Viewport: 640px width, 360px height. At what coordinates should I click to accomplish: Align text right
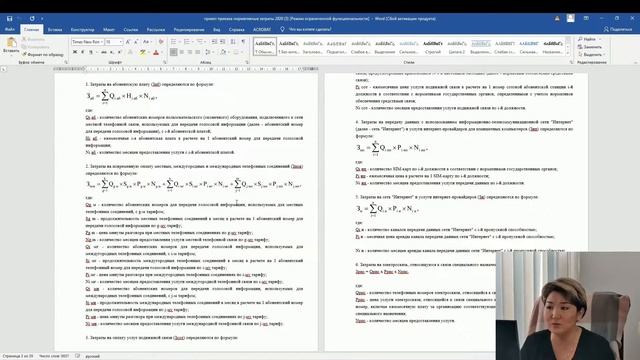(x=190, y=52)
